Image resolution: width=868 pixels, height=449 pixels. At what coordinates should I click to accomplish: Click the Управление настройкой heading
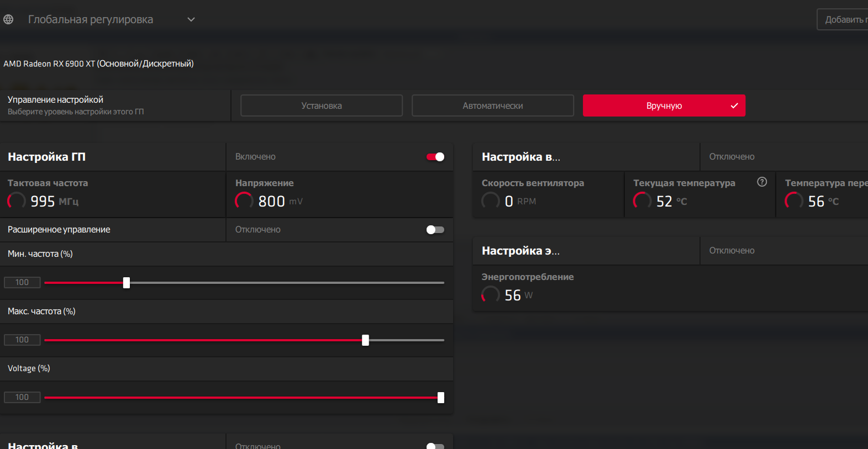[x=55, y=99]
